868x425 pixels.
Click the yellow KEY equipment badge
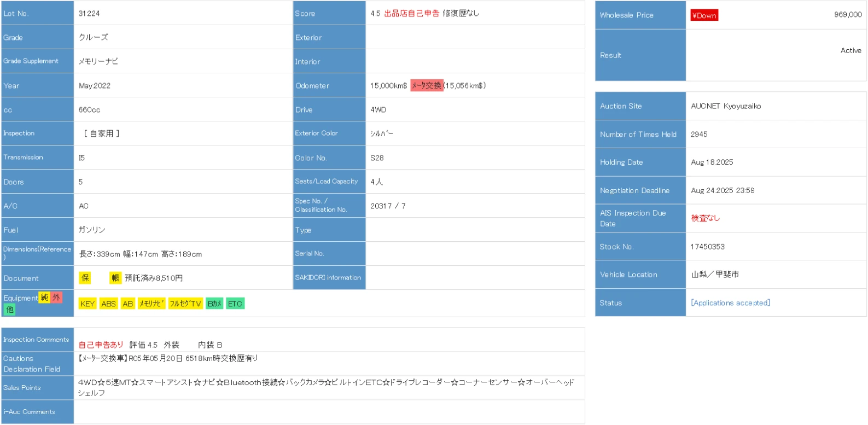pyautogui.click(x=88, y=304)
